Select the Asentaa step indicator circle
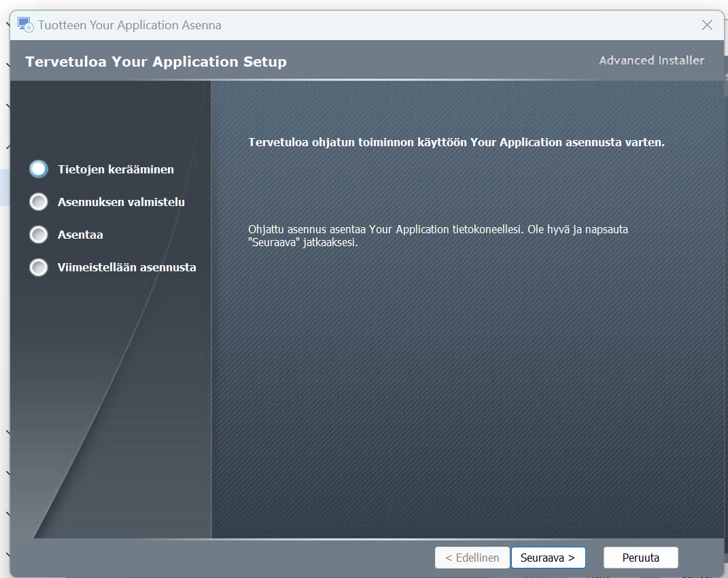Screen dimensions: 728x578 coord(39,235)
